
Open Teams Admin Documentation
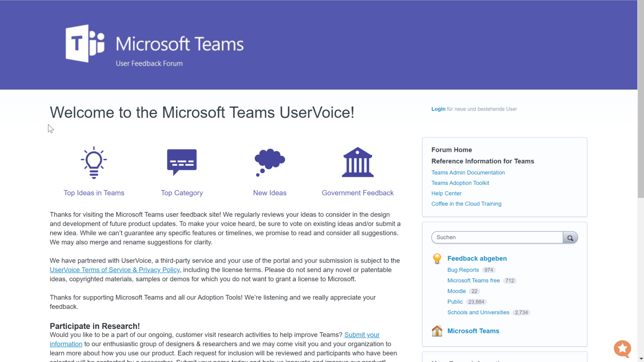click(468, 172)
